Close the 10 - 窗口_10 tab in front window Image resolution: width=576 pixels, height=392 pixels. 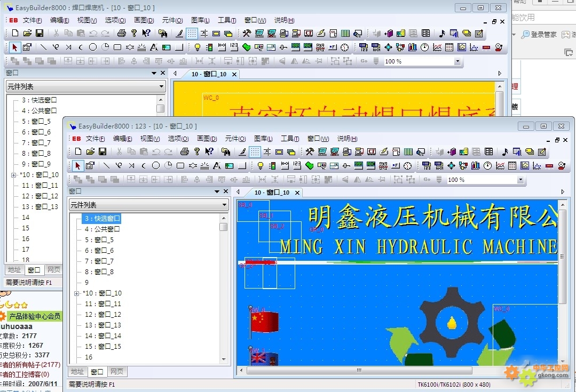297,193
